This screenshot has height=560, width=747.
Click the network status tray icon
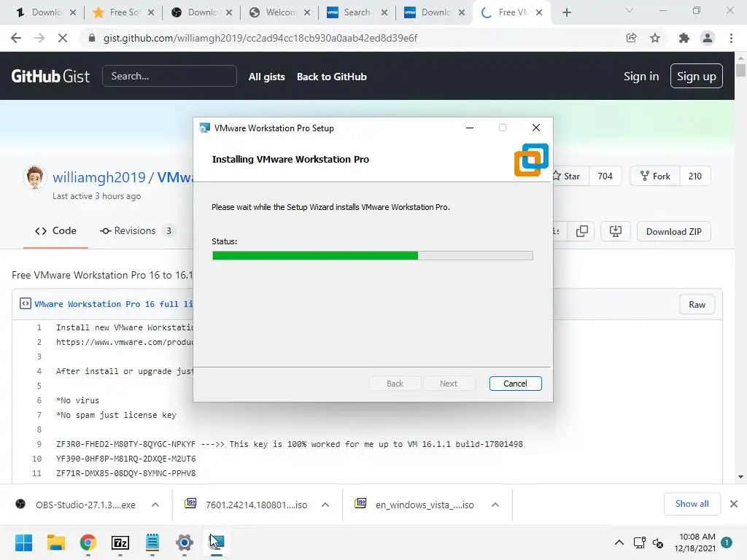639,542
